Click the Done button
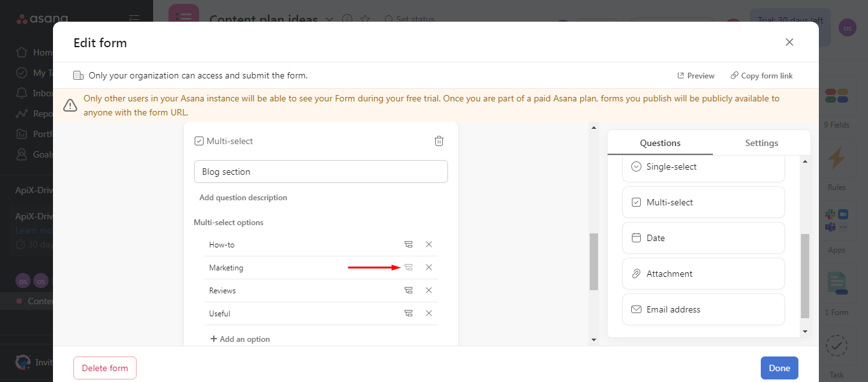Image resolution: width=868 pixels, height=382 pixels. 779,368
